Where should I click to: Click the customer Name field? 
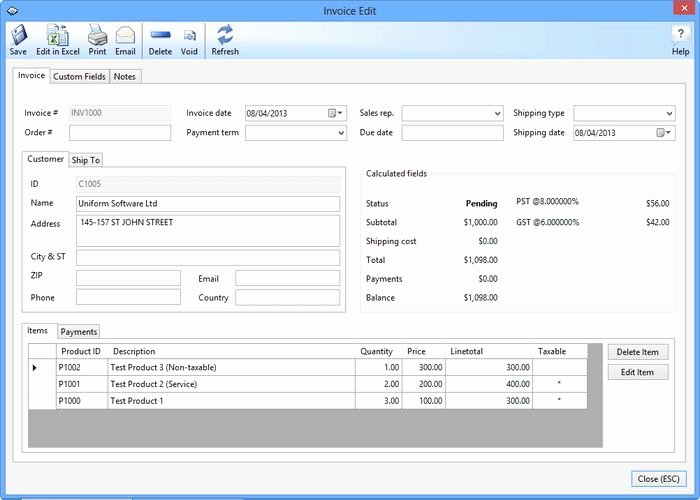click(208, 204)
